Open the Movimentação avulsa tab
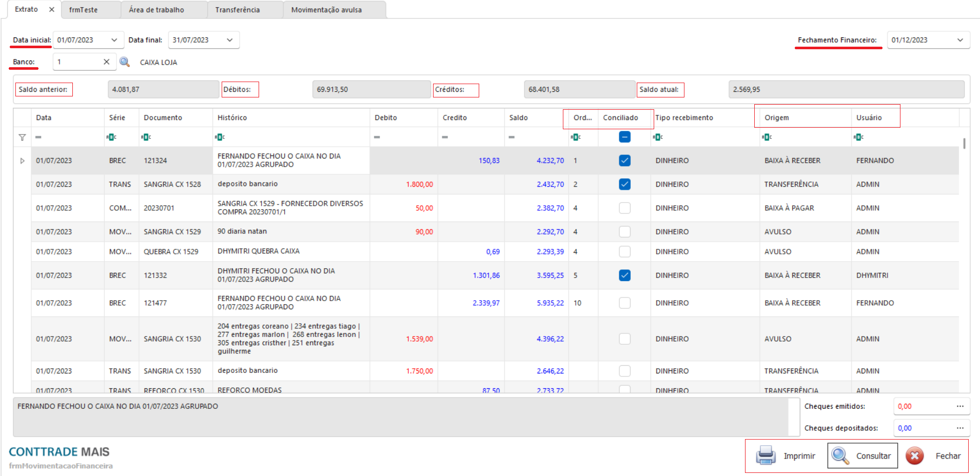This screenshot has width=980, height=476. [x=326, y=10]
